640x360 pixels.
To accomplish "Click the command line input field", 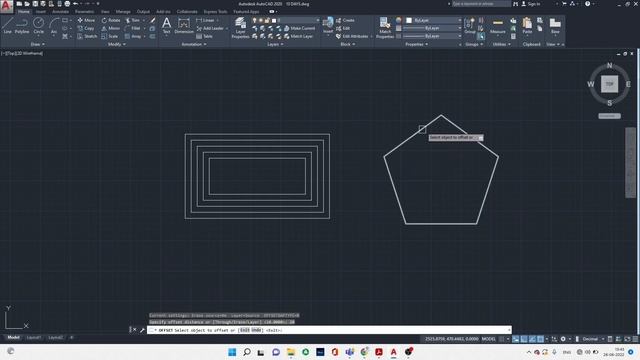I will pyautogui.click(x=329, y=330).
